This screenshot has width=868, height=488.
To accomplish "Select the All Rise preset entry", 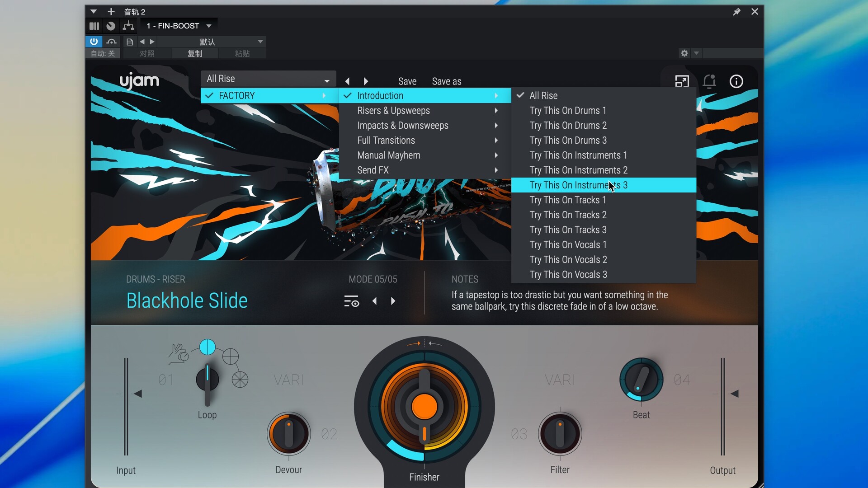I will click(x=604, y=95).
